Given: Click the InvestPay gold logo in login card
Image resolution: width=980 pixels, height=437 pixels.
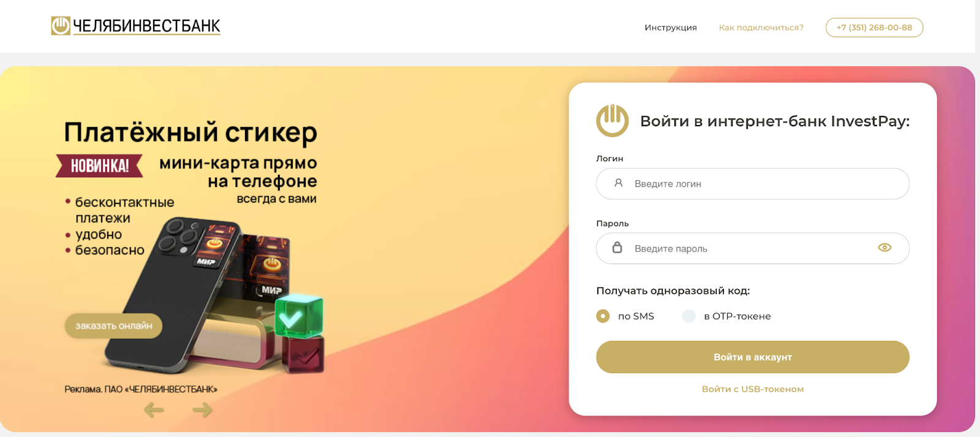Looking at the screenshot, I should [612, 121].
